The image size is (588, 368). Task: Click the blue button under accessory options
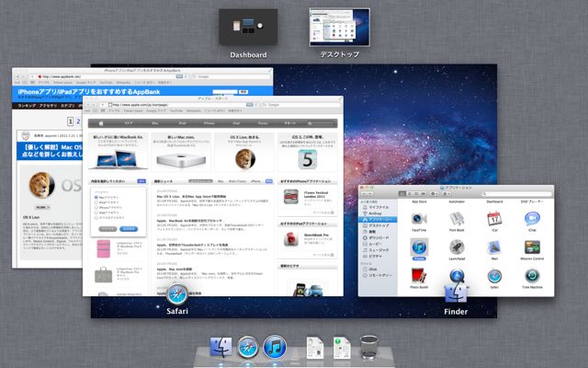tap(129, 229)
